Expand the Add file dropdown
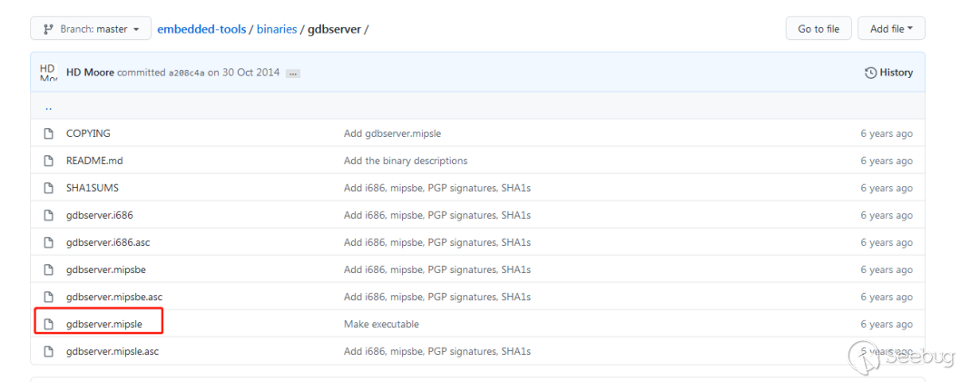 tap(891, 29)
